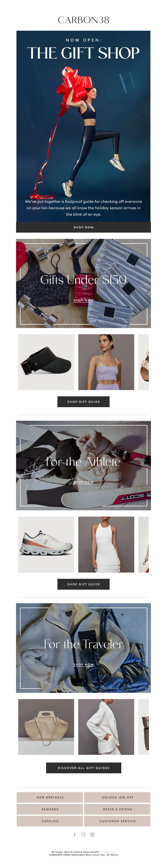The image size is (167, 868).
Task: Click Shop Now on For the Traveler banner
Action: point(83,664)
